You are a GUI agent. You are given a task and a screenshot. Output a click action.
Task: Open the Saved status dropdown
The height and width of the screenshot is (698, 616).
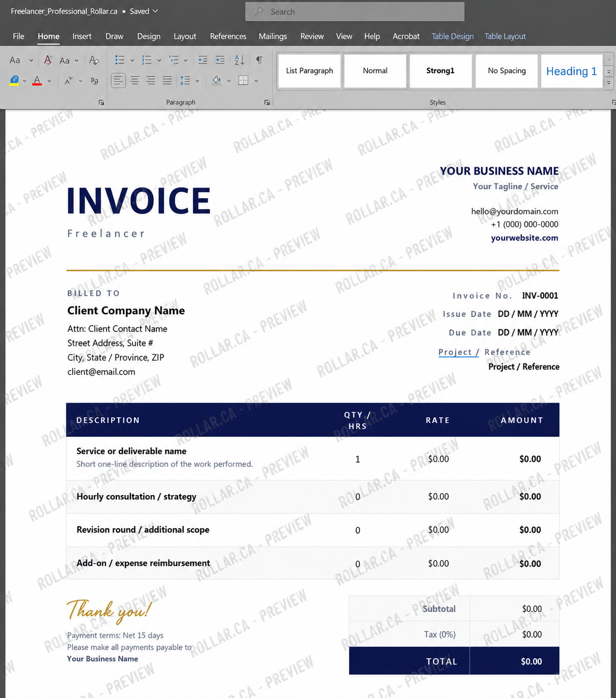coord(144,11)
